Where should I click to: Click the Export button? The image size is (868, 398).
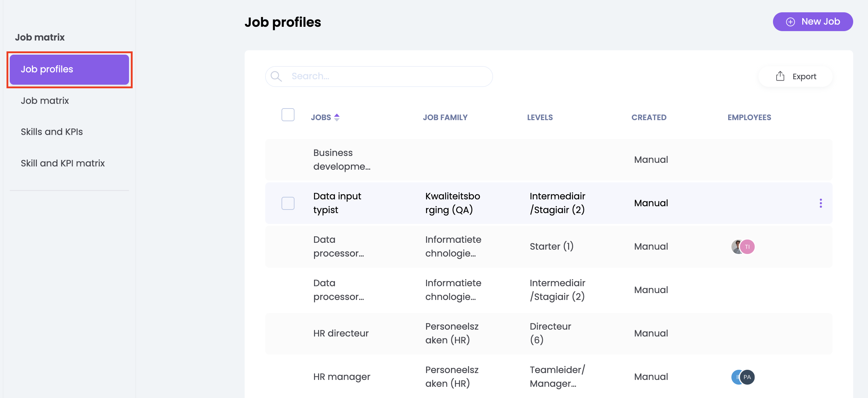coord(796,76)
